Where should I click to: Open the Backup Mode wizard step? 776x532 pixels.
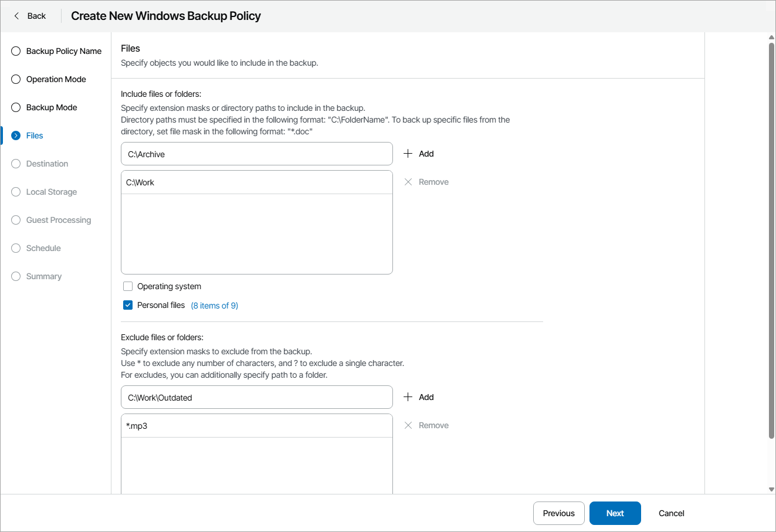click(x=52, y=107)
